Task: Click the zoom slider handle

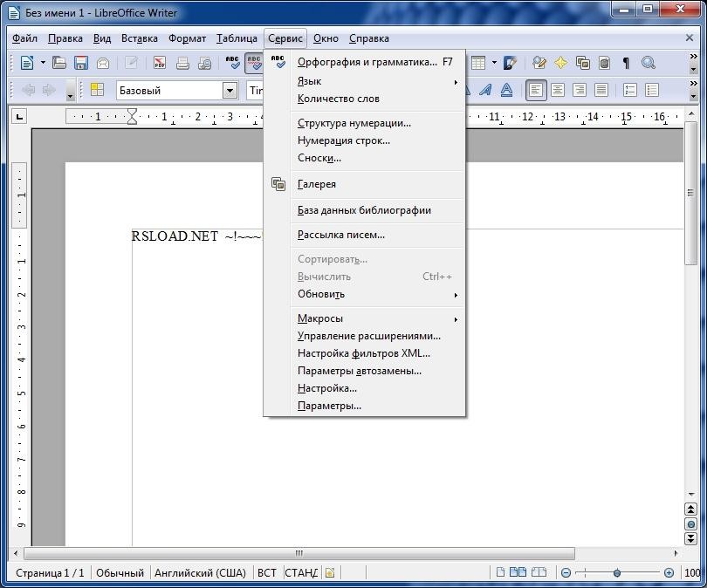Action: point(617,572)
